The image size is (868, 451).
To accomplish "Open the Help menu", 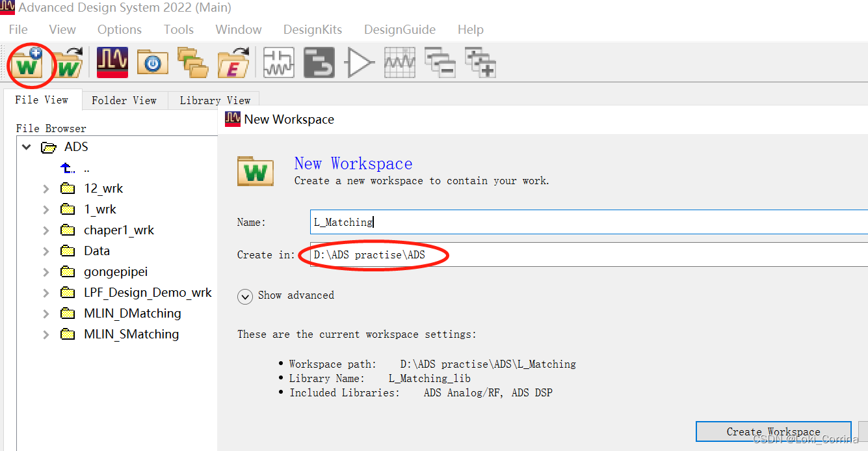I will pos(471,29).
